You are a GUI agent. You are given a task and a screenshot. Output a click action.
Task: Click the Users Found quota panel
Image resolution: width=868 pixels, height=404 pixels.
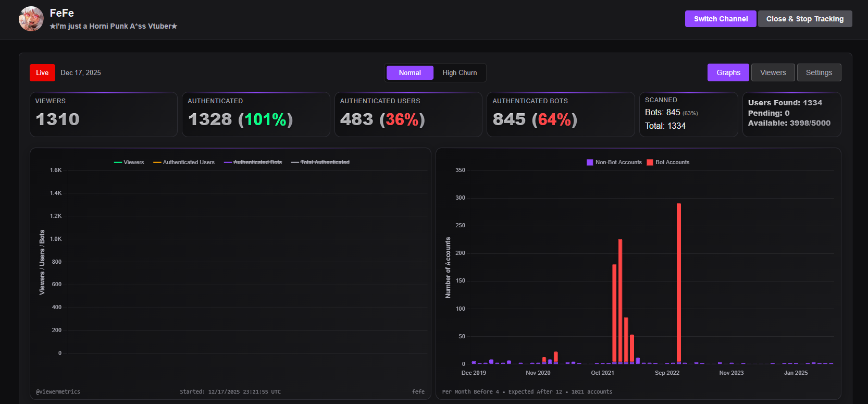pyautogui.click(x=792, y=115)
